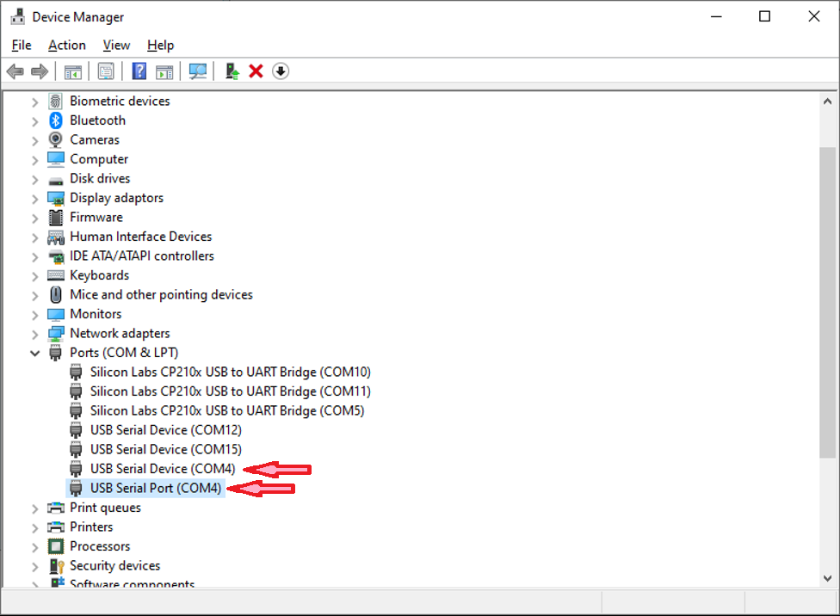The width and height of the screenshot is (840, 616).
Task: Toggle the action pane toolbar icon
Action: [x=164, y=71]
